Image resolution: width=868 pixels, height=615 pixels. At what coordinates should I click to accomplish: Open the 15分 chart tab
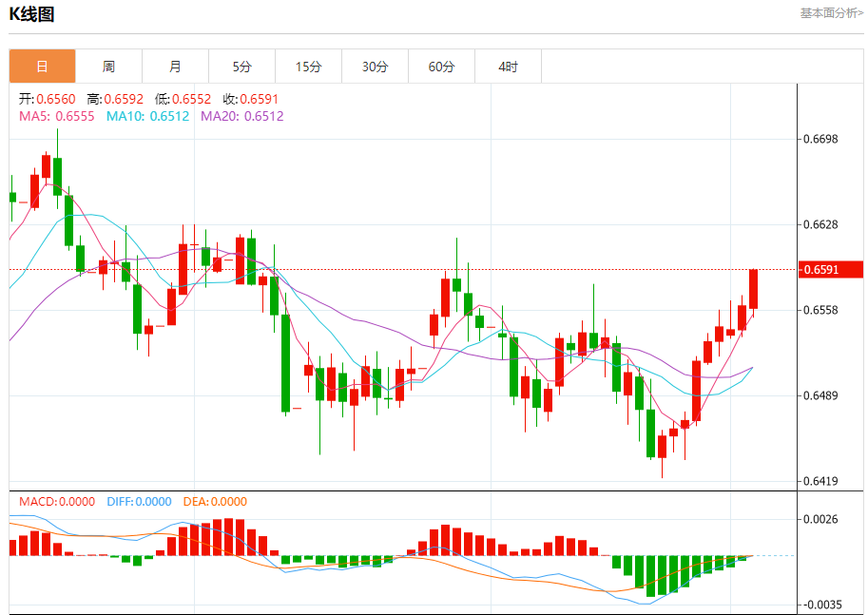308,67
